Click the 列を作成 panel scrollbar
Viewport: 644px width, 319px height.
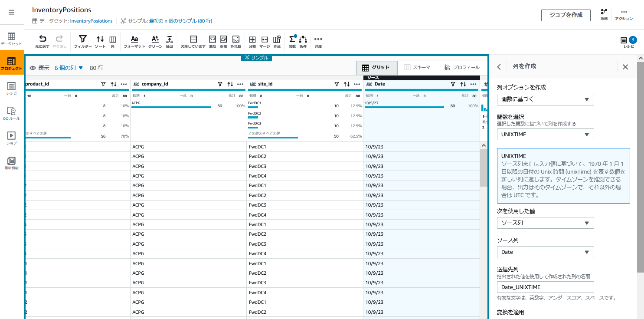pyautogui.click(x=641, y=167)
